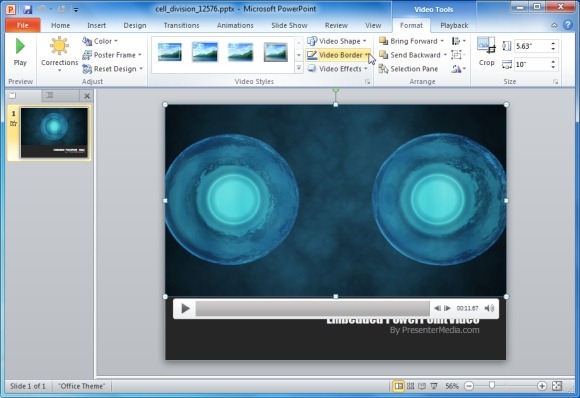Open the Selection Pane
This screenshot has width=580, height=398.
point(409,69)
